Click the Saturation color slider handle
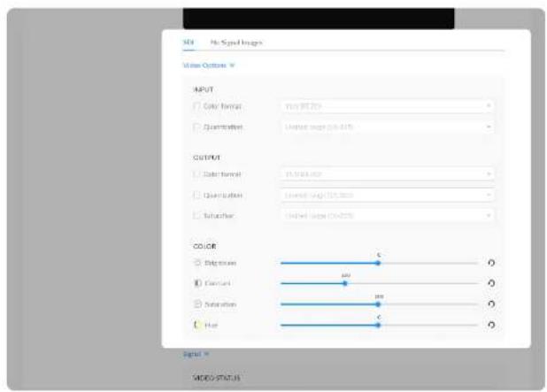The image size is (547, 392). [378, 304]
